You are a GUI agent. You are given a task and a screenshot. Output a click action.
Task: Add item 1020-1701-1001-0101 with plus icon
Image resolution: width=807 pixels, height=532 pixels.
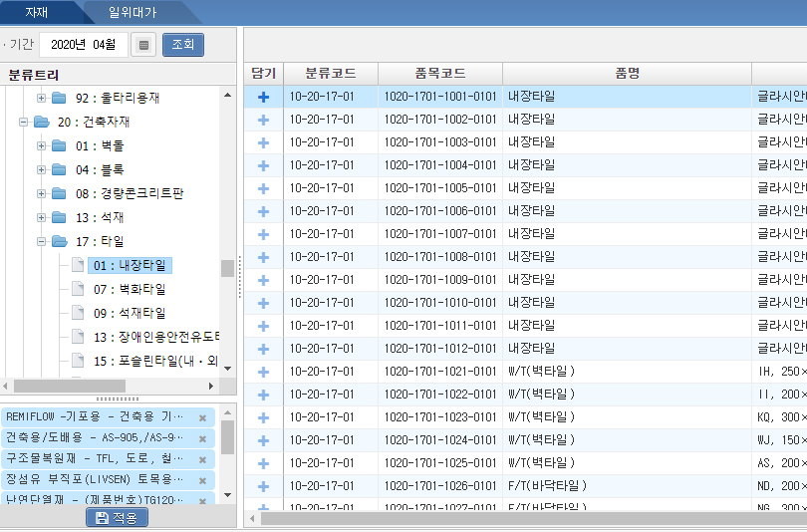coord(263,97)
